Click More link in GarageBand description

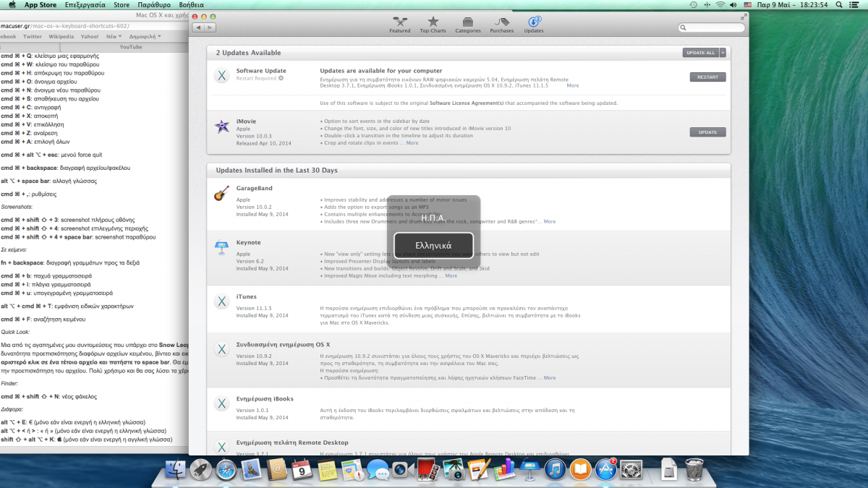(550, 221)
